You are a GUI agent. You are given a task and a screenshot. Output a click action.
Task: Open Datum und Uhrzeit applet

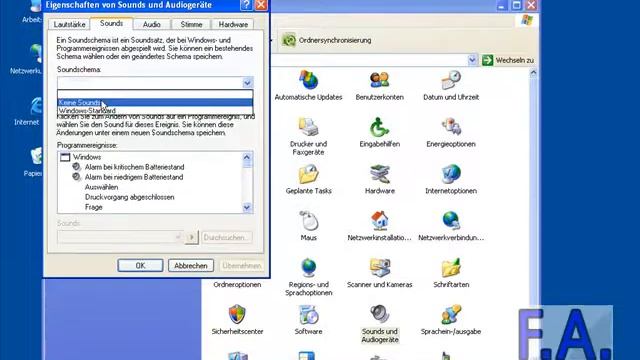[451, 85]
